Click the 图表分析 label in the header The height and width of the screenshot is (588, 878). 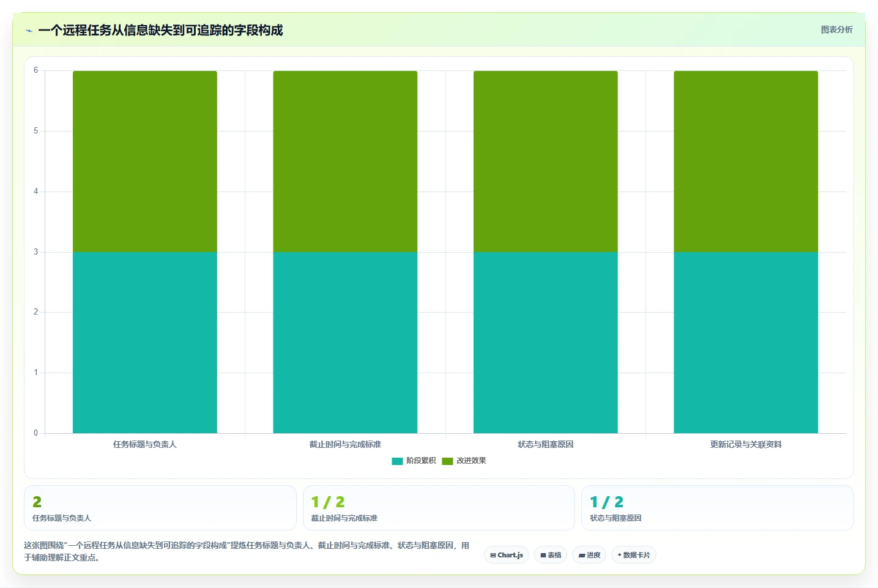pyautogui.click(x=836, y=29)
